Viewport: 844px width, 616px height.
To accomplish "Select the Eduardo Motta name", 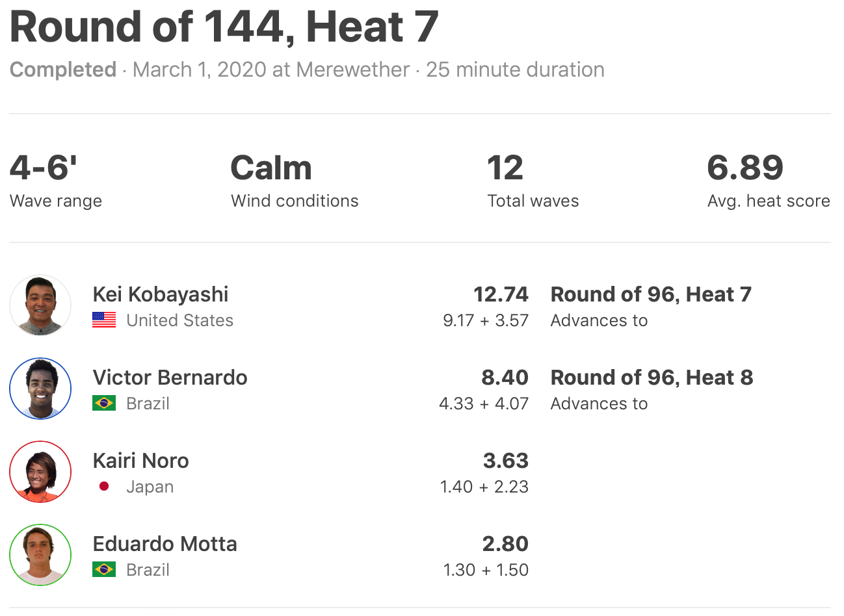I will (x=165, y=544).
